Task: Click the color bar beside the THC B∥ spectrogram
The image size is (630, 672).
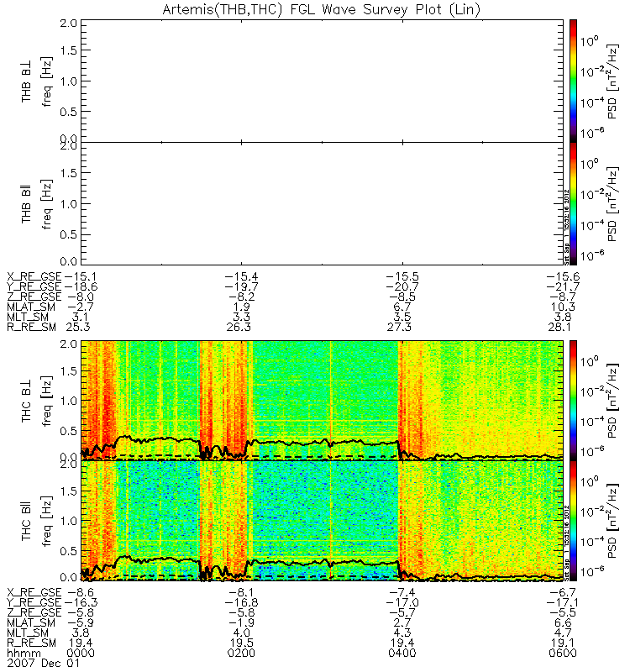Action: tap(573, 521)
